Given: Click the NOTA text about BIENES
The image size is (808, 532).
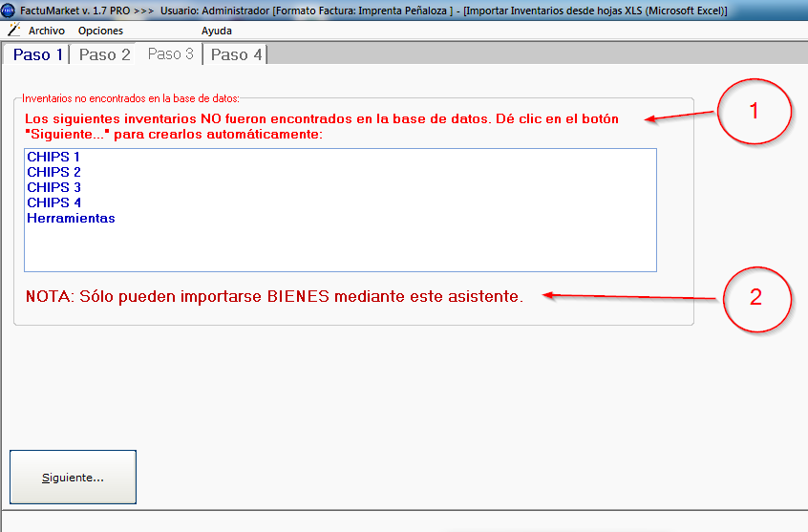Looking at the screenshot, I should (x=274, y=296).
